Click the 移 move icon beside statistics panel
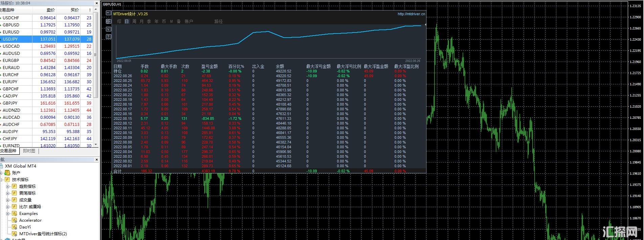Viewport: 644px width, 240px height. coord(108,21)
